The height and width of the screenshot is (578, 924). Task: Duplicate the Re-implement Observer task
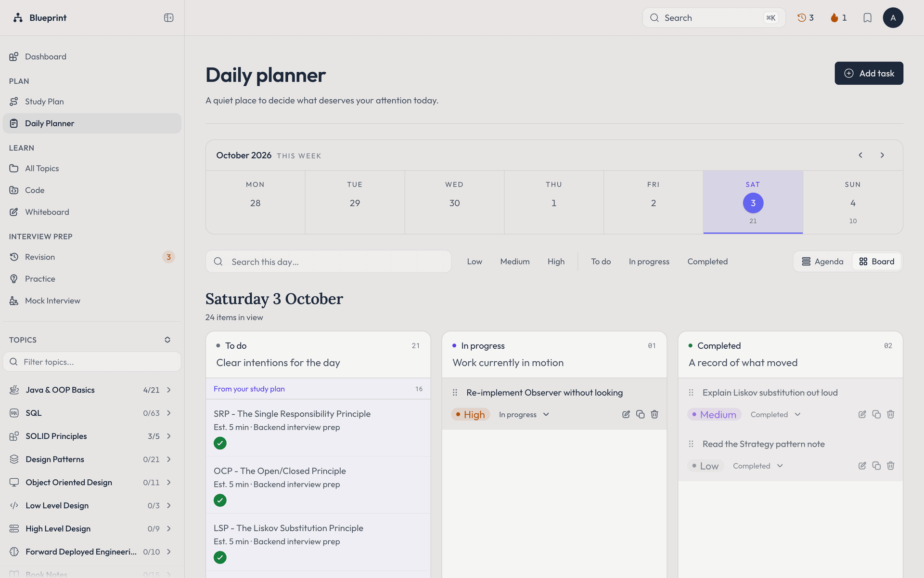pyautogui.click(x=640, y=414)
